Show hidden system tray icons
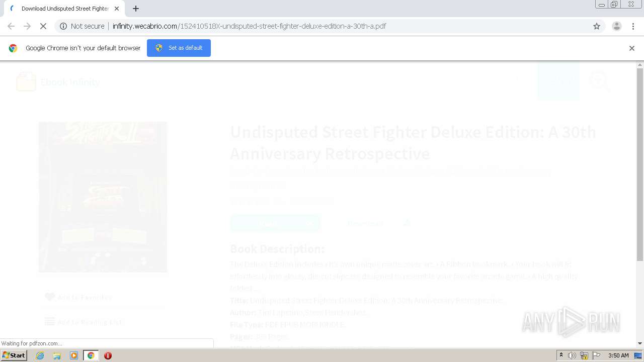The height and width of the screenshot is (362, 644). point(561,355)
